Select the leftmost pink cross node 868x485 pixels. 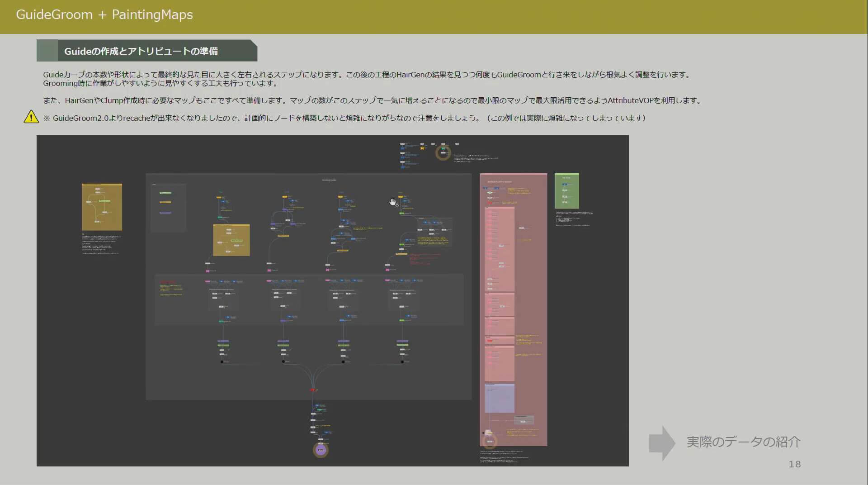pyautogui.click(x=208, y=271)
